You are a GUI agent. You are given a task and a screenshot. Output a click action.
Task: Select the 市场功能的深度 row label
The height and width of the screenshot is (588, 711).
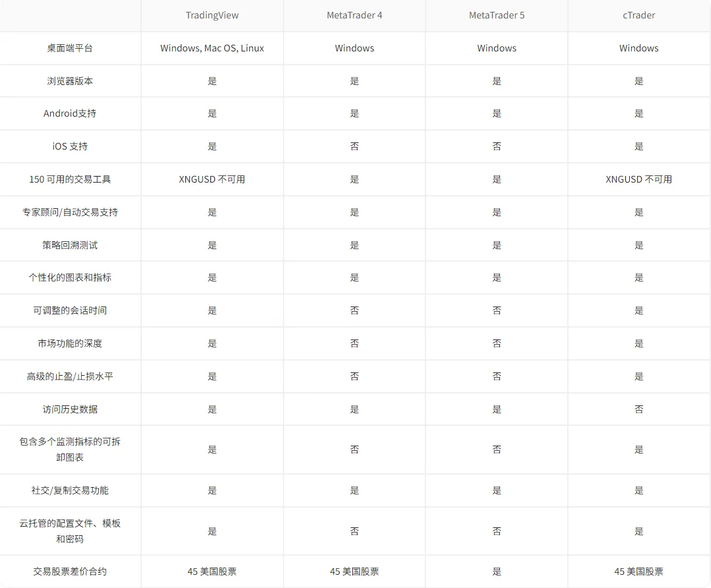coord(70,343)
